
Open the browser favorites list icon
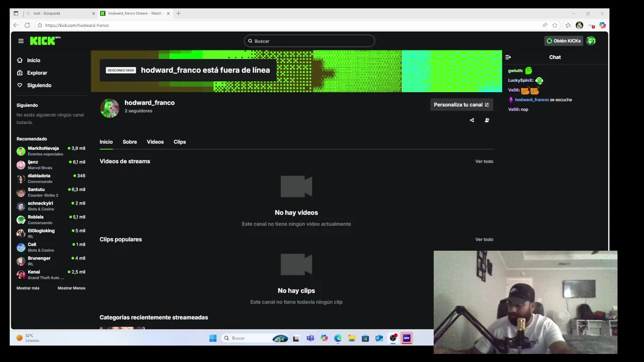tap(568, 25)
